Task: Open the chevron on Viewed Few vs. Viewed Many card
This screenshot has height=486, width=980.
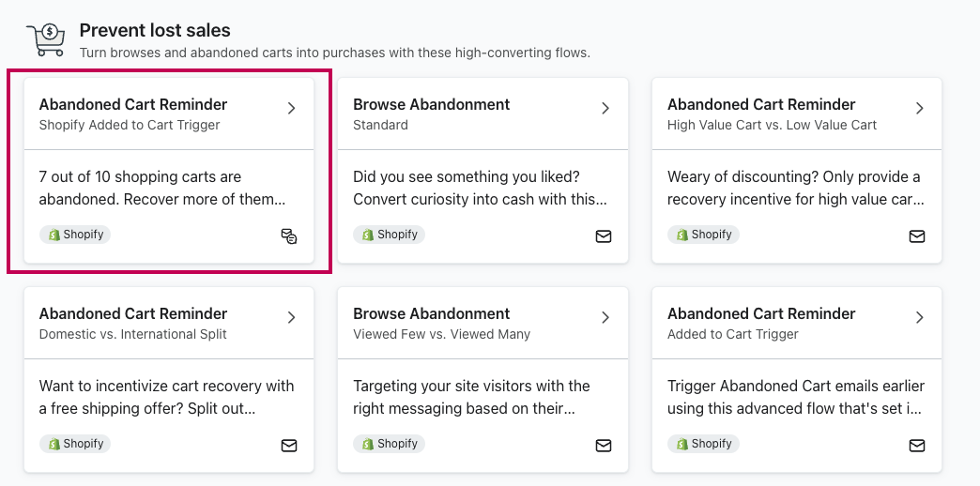Action: pyautogui.click(x=605, y=317)
